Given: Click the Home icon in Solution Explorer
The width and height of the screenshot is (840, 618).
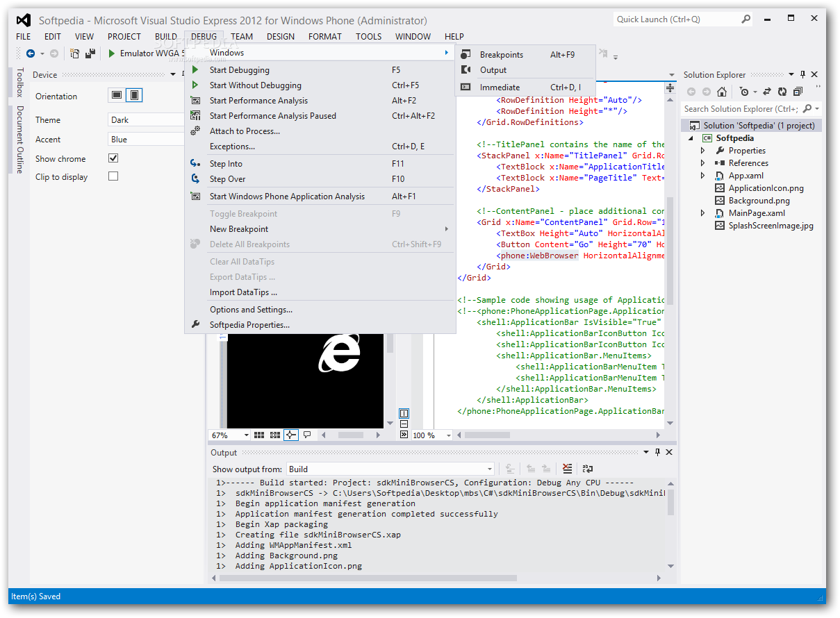Looking at the screenshot, I should tap(722, 92).
